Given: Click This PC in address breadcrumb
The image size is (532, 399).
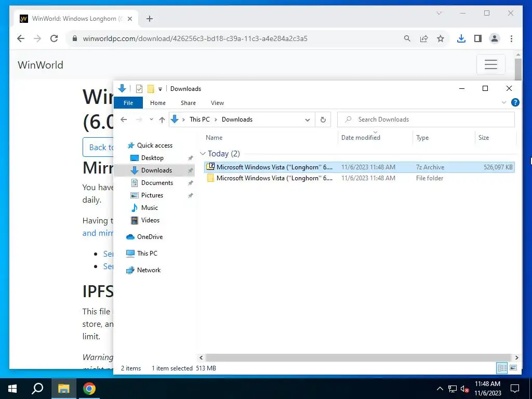Looking at the screenshot, I should pyautogui.click(x=199, y=119).
